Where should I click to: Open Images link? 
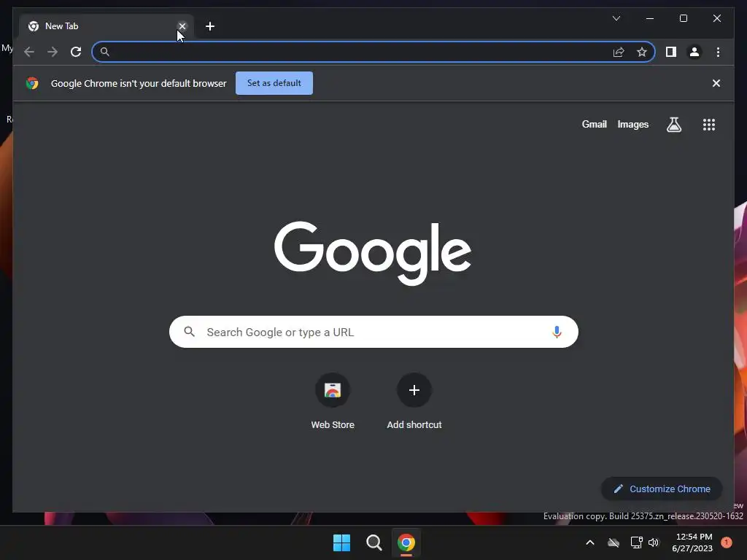click(x=632, y=124)
